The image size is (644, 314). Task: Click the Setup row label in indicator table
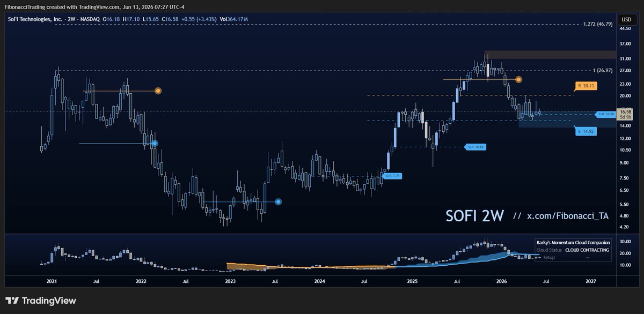click(549, 257)
